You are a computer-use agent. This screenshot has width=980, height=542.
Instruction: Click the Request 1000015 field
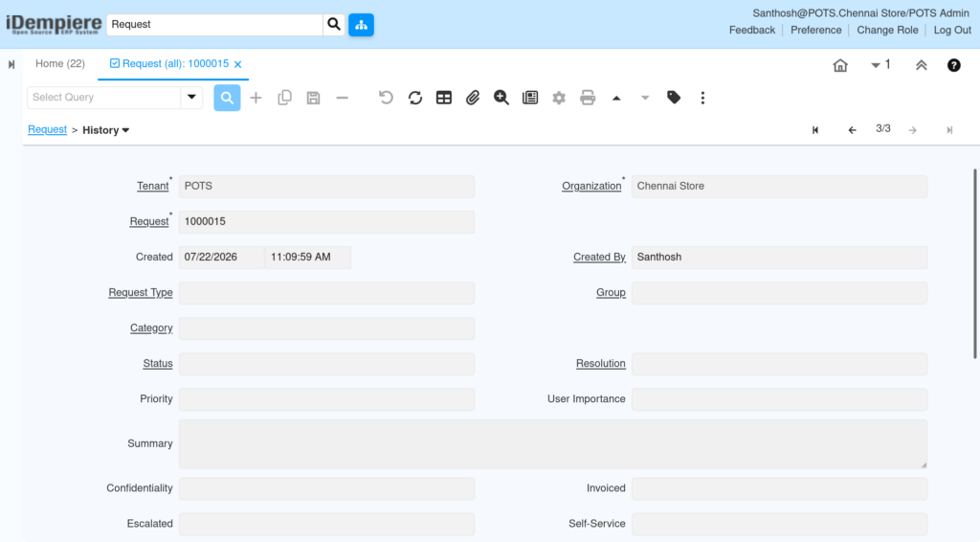click(327, 222)
